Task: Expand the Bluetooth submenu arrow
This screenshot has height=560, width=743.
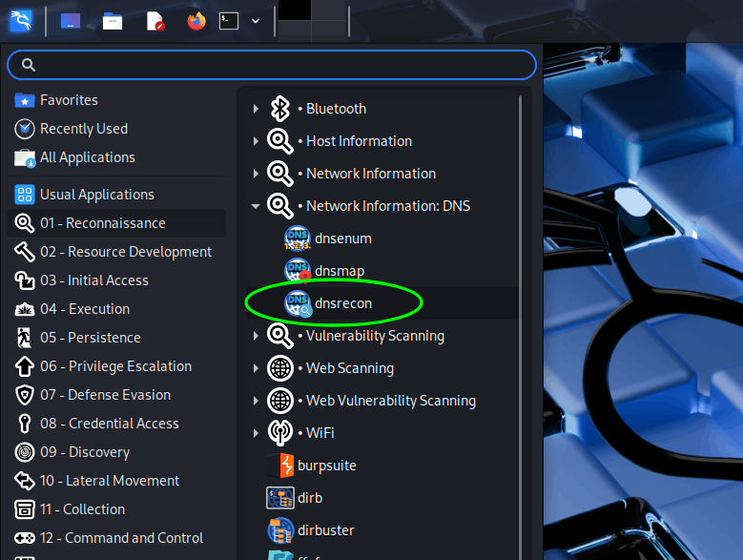Action: [x=256, y=109]
